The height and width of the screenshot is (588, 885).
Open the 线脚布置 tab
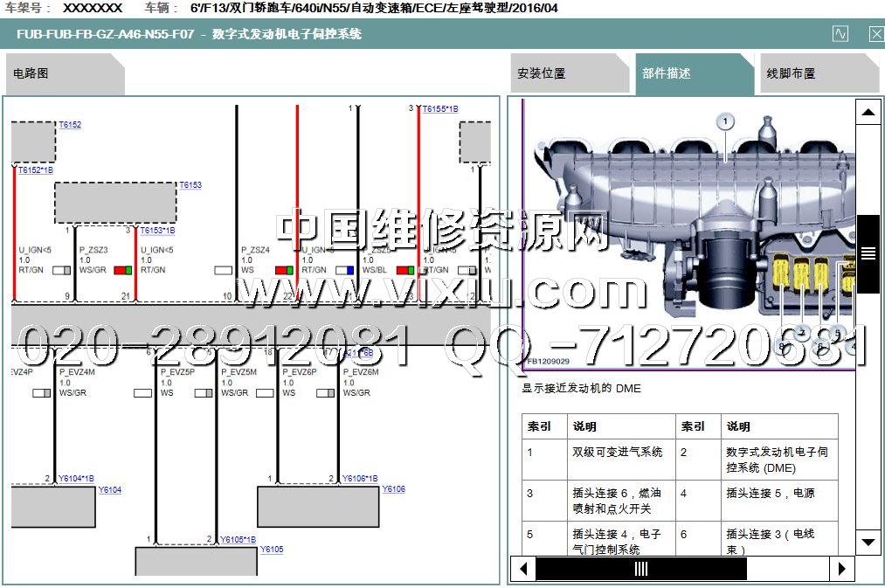coord(791,74)
